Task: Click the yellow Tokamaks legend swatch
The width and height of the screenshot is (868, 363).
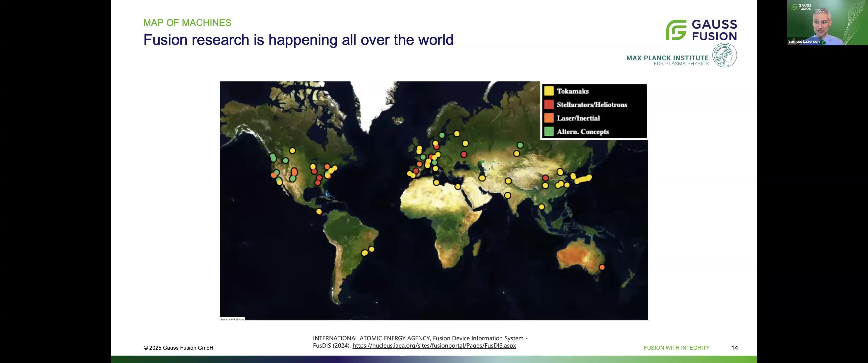Action: coord(549,91)
